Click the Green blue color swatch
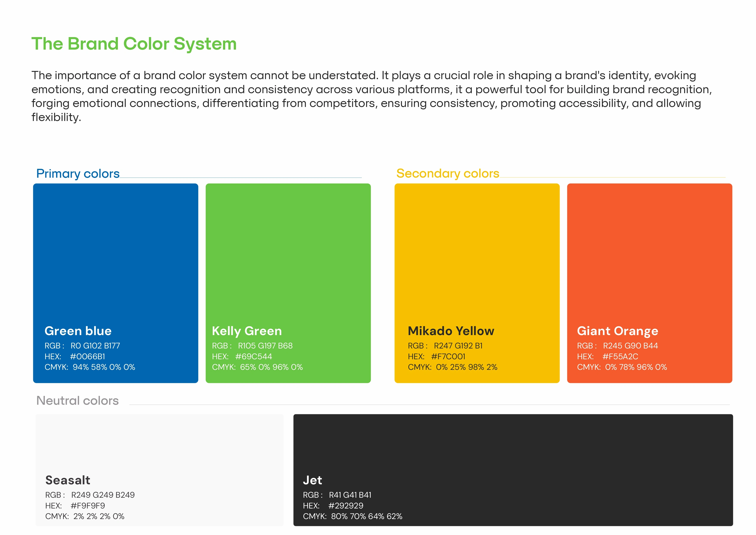 pyautogui.click(x=115, y=250)
